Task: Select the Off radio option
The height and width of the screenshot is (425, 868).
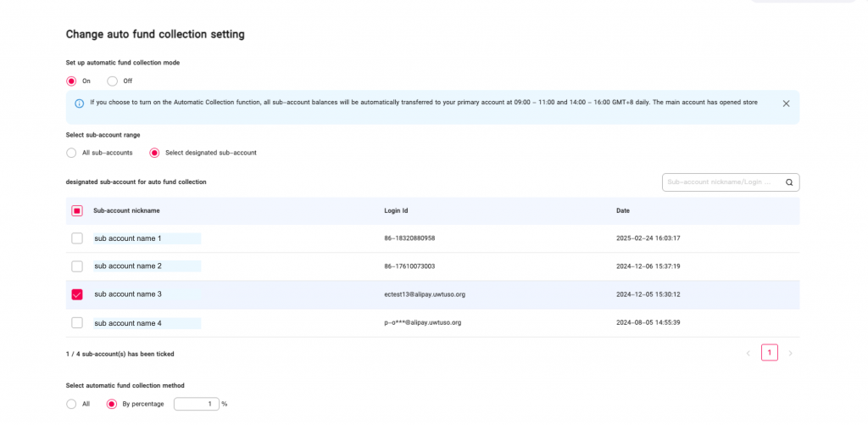Action: 113,81
